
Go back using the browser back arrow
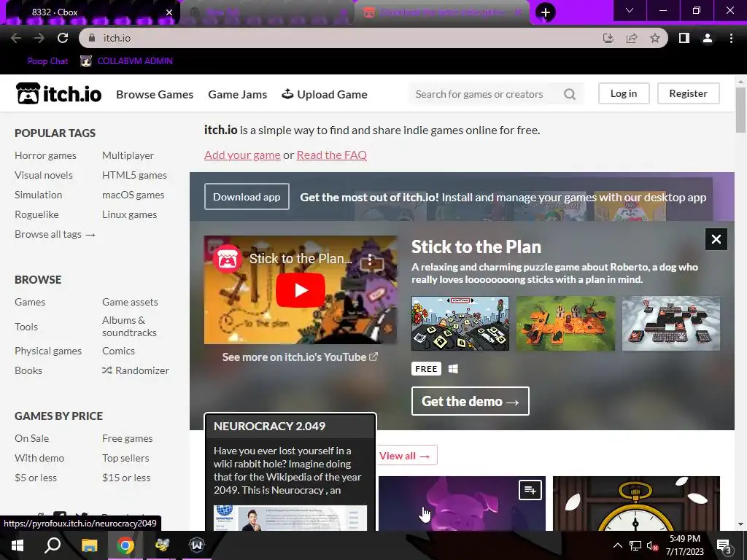16,38
